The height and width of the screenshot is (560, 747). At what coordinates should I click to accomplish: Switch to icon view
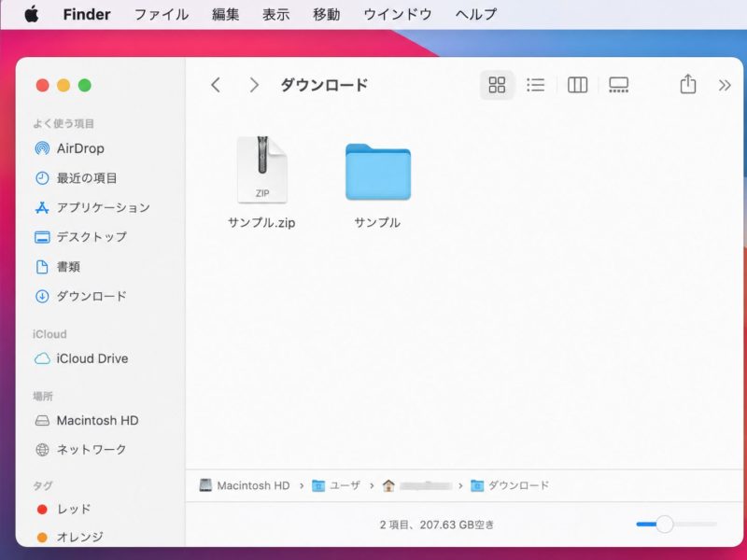[497, 85]
